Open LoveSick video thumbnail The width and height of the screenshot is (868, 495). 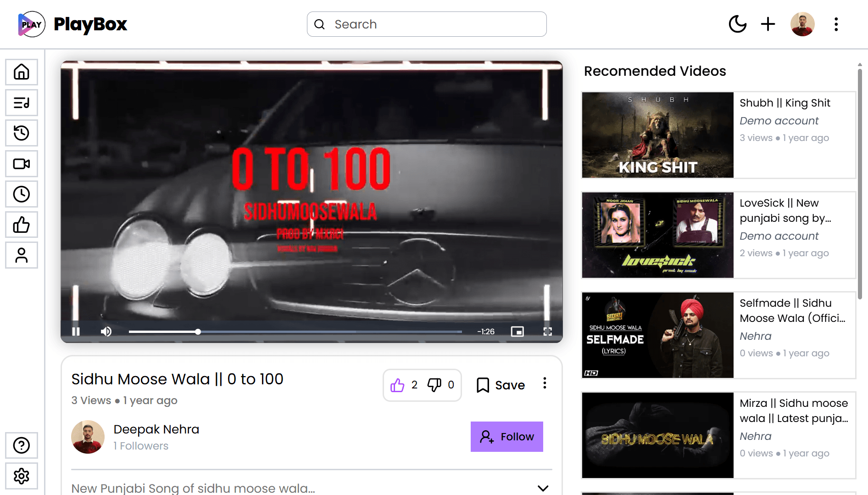[658, 235]
